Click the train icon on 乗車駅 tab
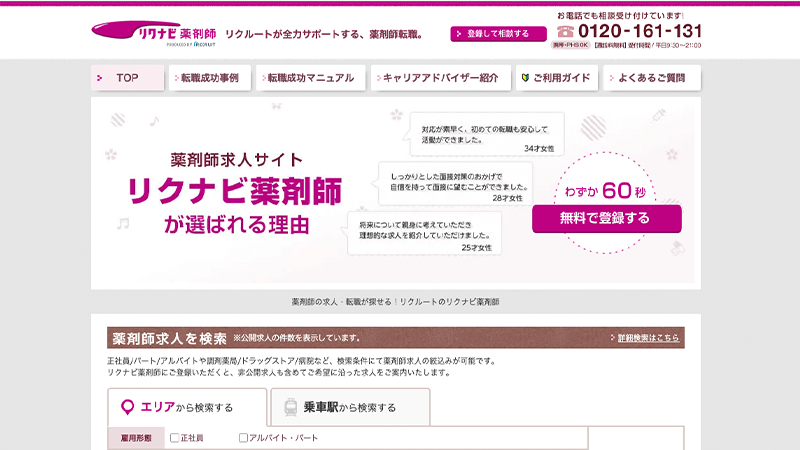The image size is (800, 450). click(291, 407)
